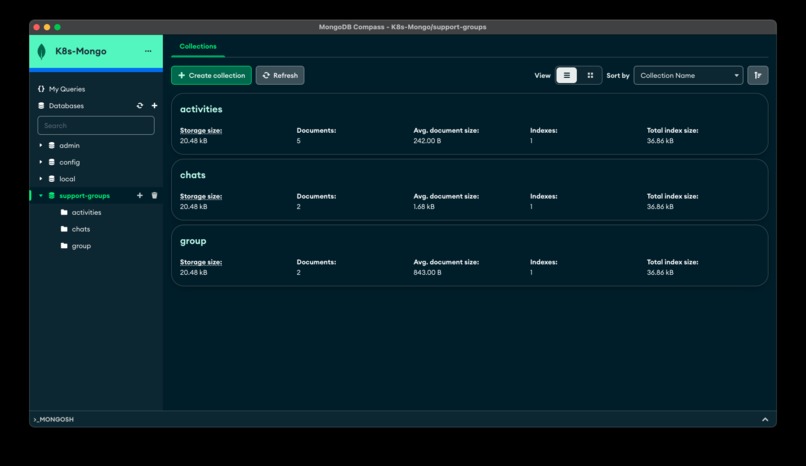
Task: Click the activities folder icon in sidebar
Action: [x=64, y=212]
